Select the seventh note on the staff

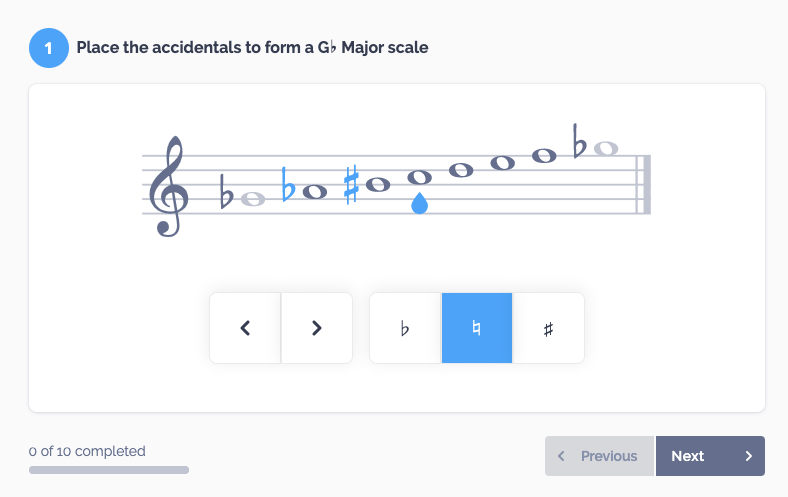[x=544, y=156]
